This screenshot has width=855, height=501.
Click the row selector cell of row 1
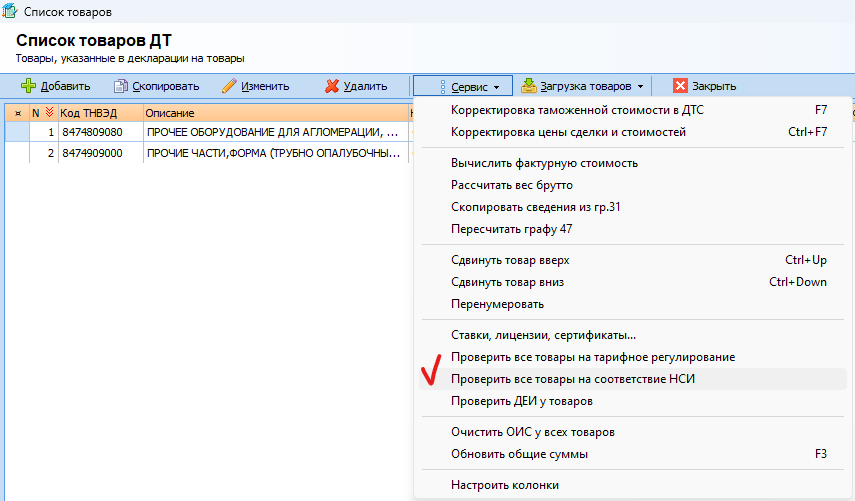[17, 132]
